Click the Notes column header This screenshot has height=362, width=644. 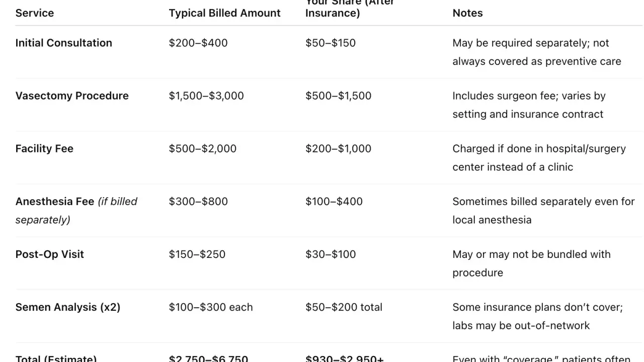coord(467,13)
